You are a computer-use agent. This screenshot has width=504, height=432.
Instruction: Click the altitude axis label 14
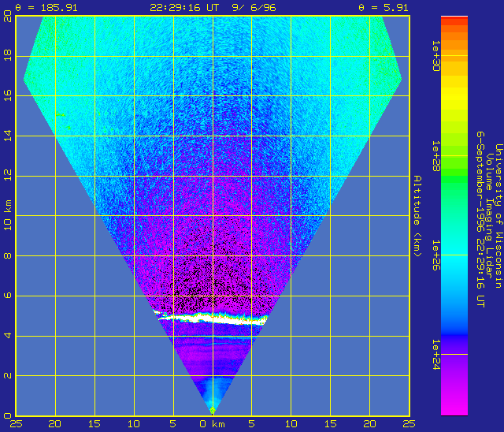[8, 136]
